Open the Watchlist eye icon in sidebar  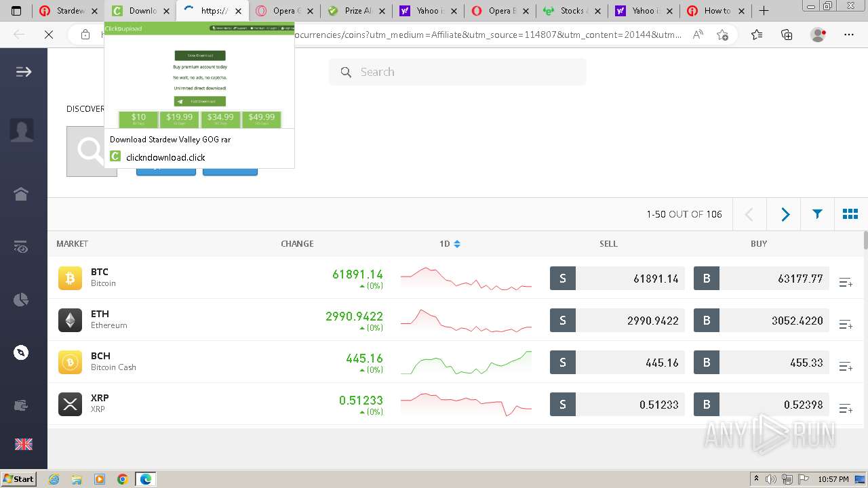[x=21, y=247]
